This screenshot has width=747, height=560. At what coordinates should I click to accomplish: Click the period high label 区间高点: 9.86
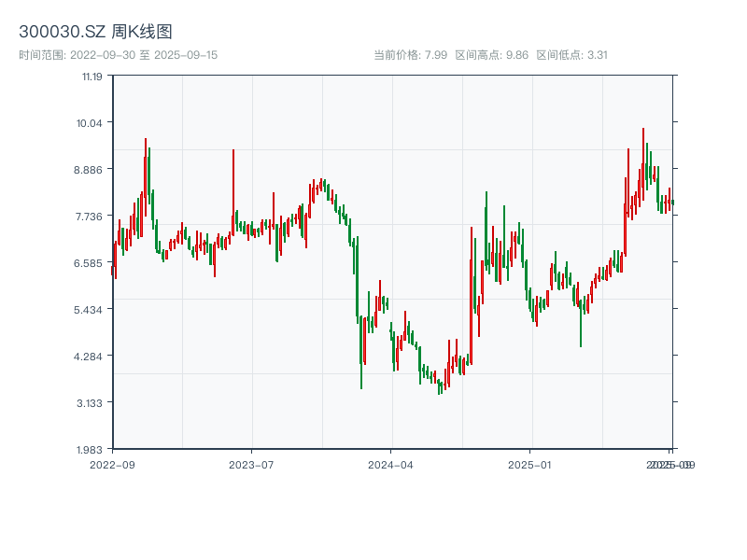tap(492, 55)
